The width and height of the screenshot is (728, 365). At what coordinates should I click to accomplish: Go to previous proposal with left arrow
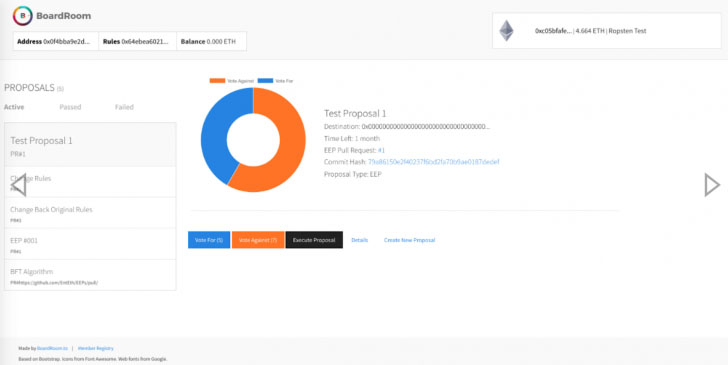click(19, 185)
